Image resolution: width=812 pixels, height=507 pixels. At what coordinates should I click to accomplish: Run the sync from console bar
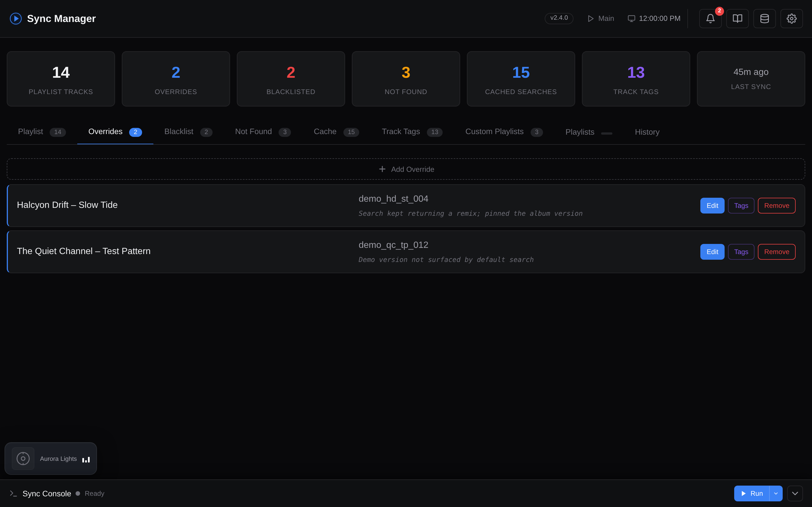coord(752,493)
